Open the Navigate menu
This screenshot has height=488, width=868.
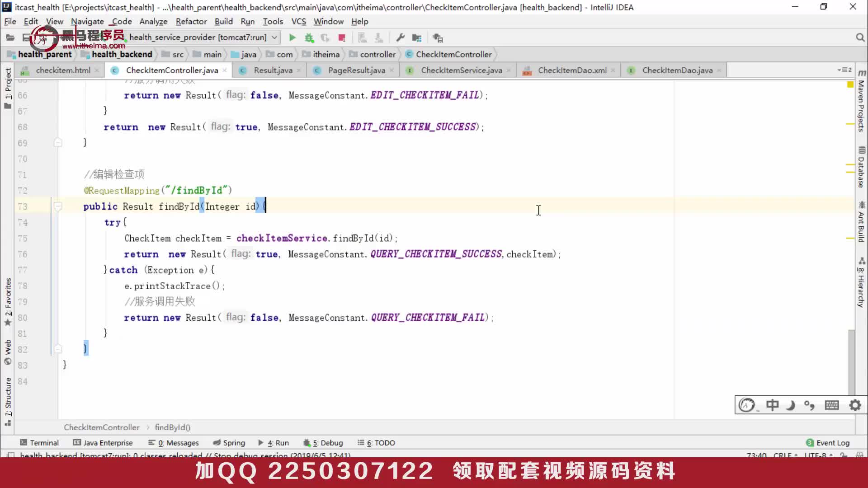click(x=87, y=21)
